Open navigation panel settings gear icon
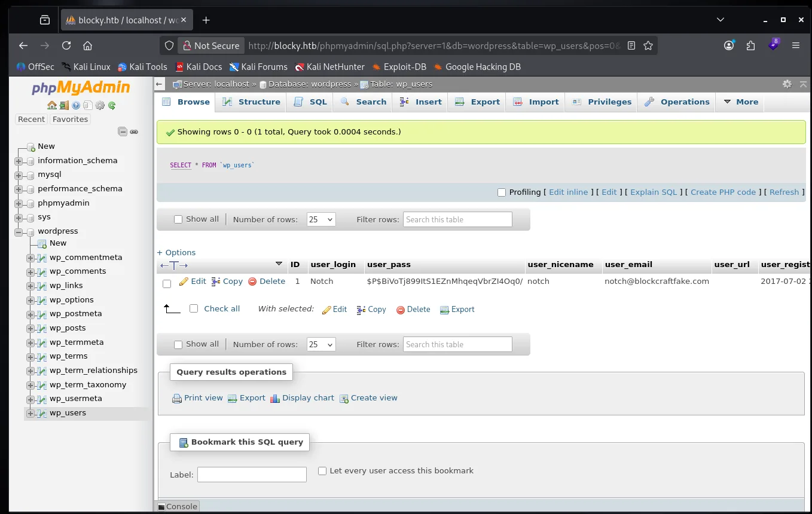This screenshot has height=514, width=812. pyautogui.click(x=100, y=106)
